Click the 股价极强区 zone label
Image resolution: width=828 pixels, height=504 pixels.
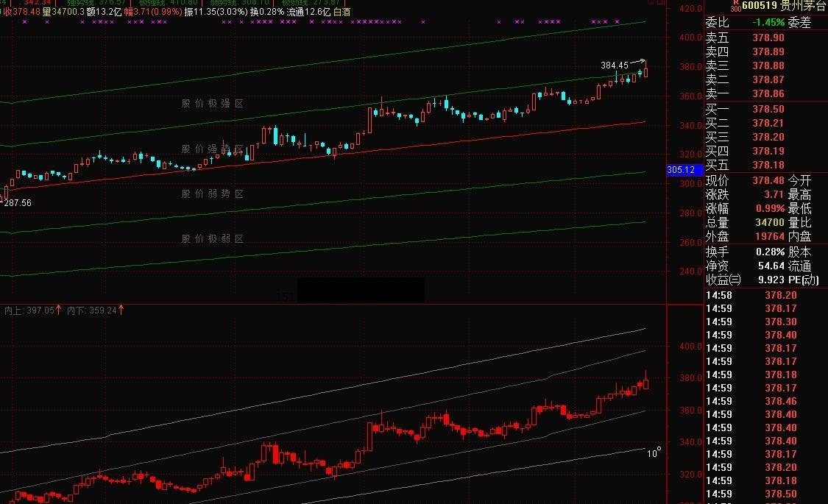[212, 104]
